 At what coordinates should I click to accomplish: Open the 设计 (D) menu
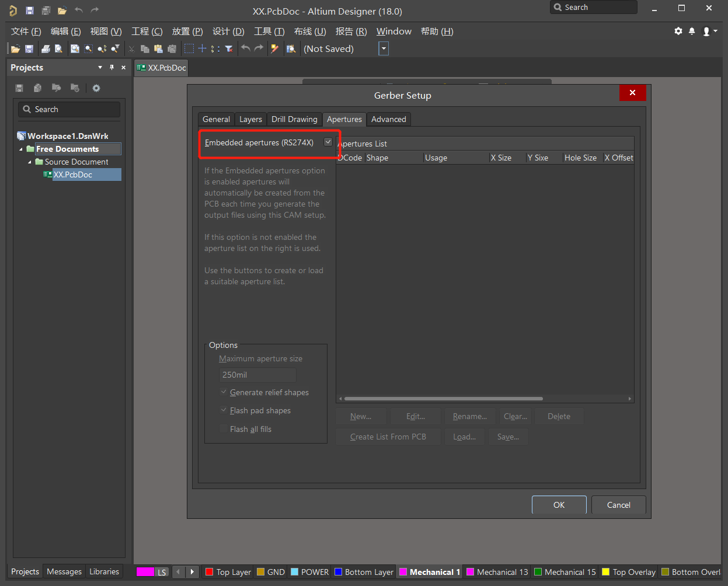pyautogui.click(x=228, y=32)
